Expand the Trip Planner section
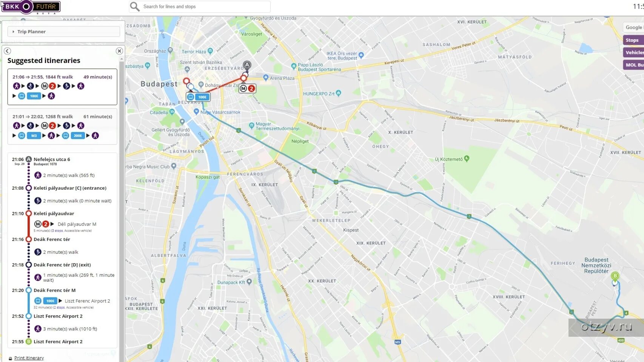 pos(64,32)
